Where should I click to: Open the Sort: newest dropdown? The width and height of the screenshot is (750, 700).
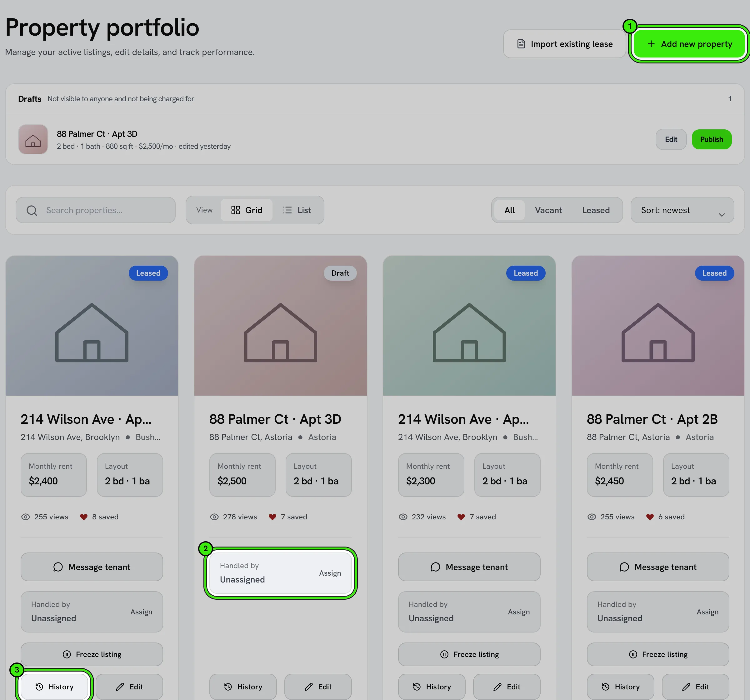tap(682, 210)
